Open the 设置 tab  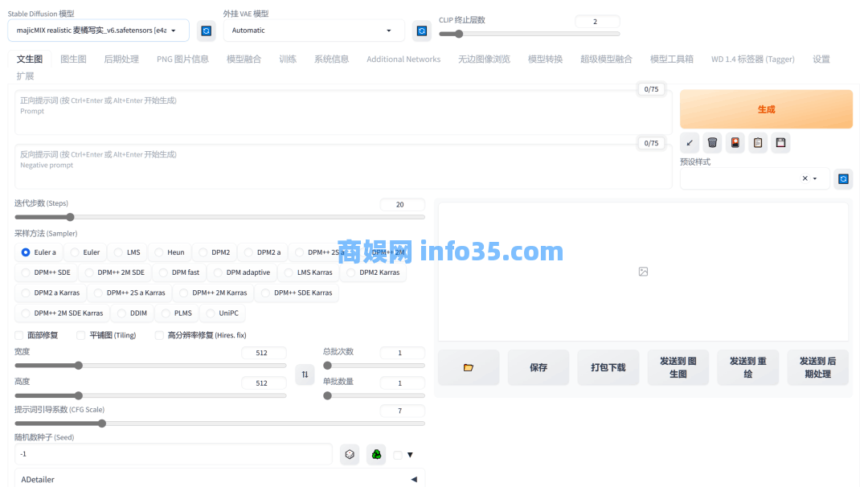(821, 59)
